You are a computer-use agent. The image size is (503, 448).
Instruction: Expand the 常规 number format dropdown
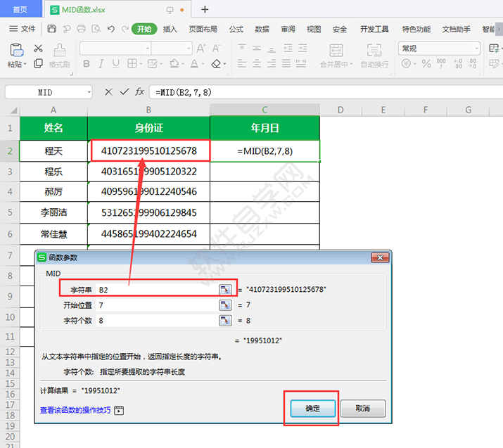tap(476, 49)
